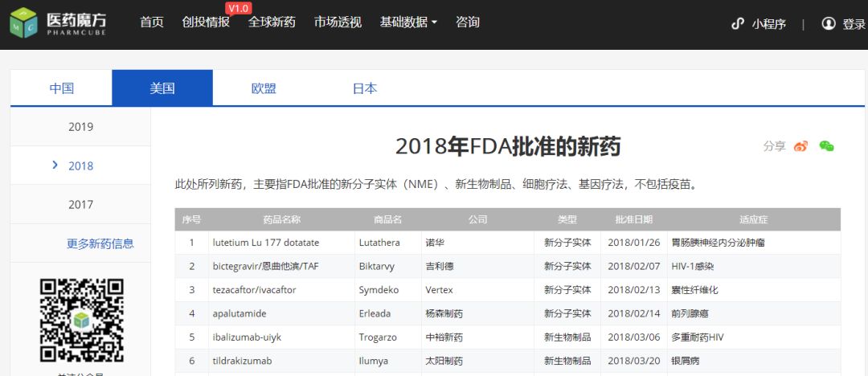Select year 2019 in sidebar
868x376 pixels.
tap(81, 127)
